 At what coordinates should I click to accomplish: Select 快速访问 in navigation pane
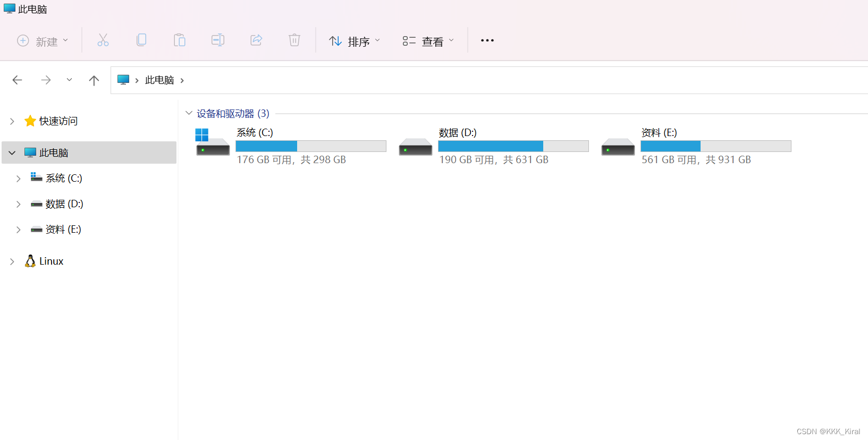click(58, 121)
